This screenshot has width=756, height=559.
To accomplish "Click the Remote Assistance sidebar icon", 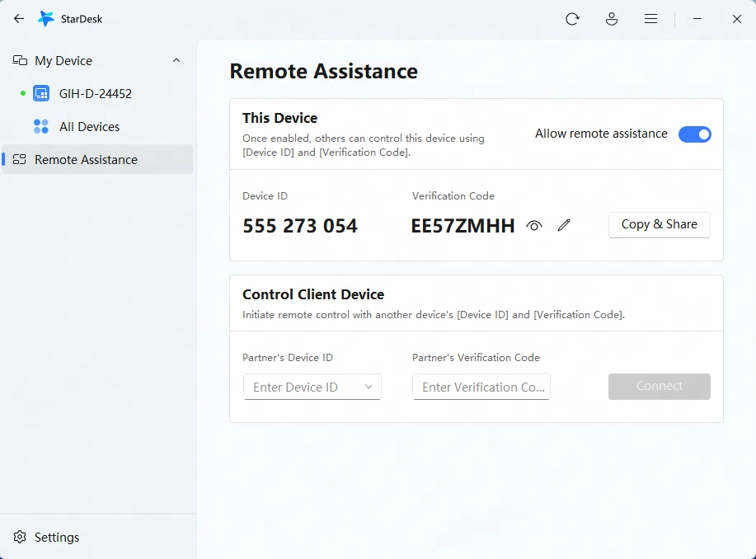I will (19, 160).
